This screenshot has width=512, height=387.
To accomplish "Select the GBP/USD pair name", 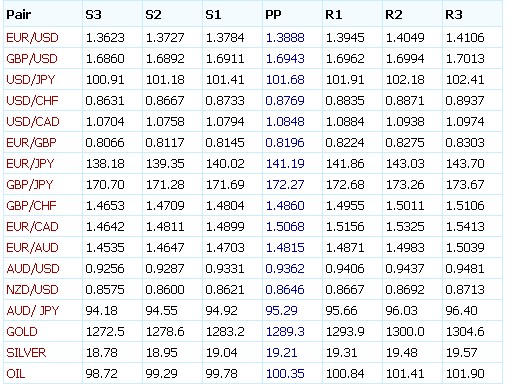I will pyautogui.click(x=32, y=58).
